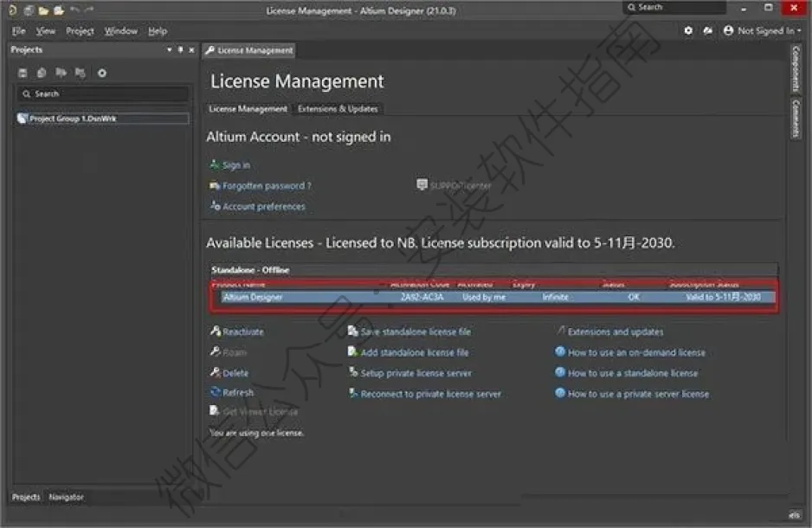This screenshot has height=528, width=812.
Task: Click Save standalone license file
Action: click(x=416, y=332)
